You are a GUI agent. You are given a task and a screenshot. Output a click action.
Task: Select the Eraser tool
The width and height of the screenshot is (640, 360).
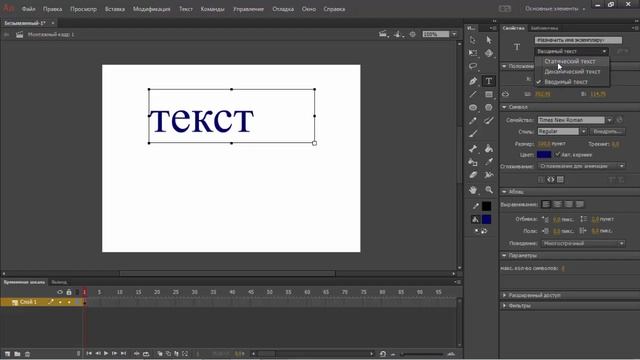473,175
